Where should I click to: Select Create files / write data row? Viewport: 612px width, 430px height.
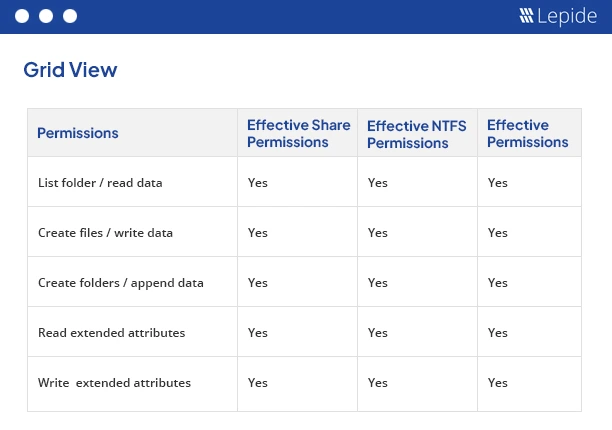pyautogui.click(x=304, y=232)
